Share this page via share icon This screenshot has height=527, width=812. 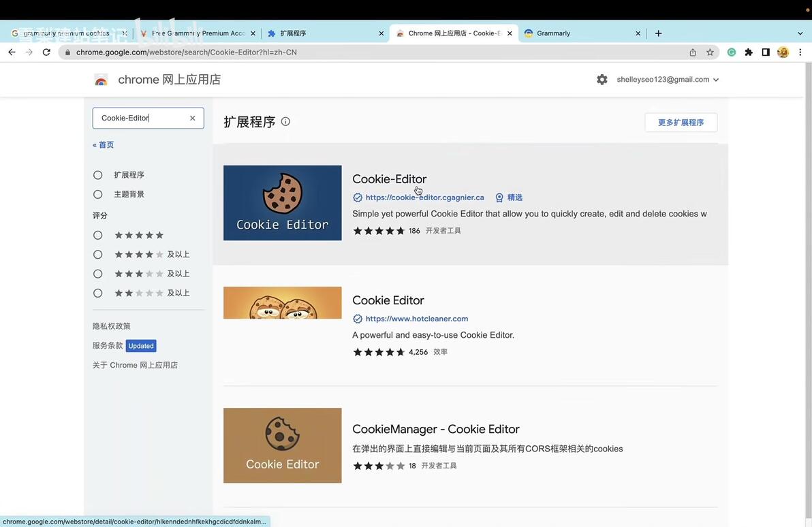693,52
